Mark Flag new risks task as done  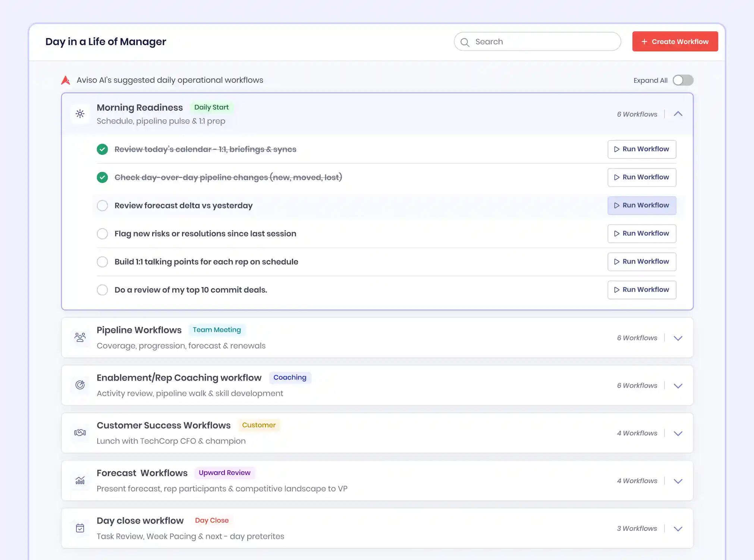102,234
